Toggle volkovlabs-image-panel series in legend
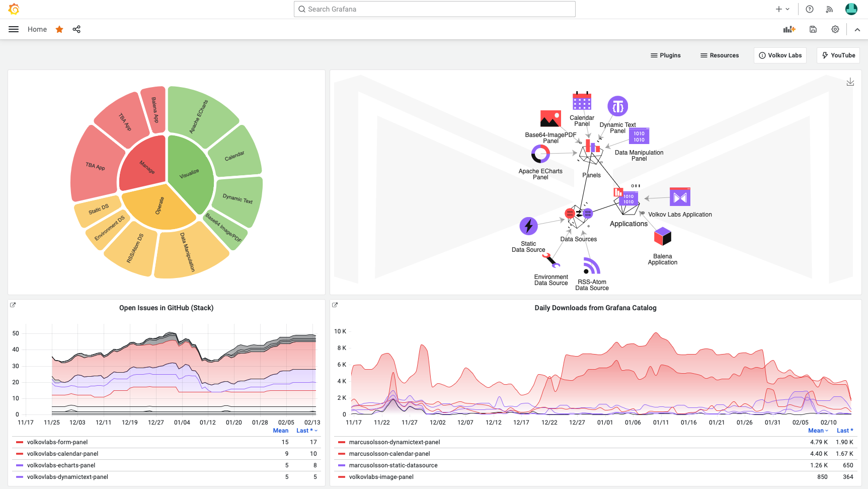 (x=381, y=477)
